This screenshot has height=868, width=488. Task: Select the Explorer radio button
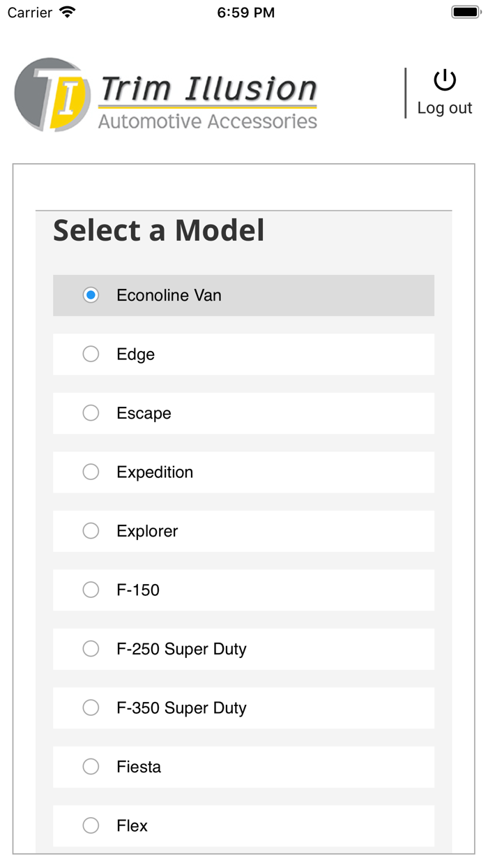pos(91,531)
